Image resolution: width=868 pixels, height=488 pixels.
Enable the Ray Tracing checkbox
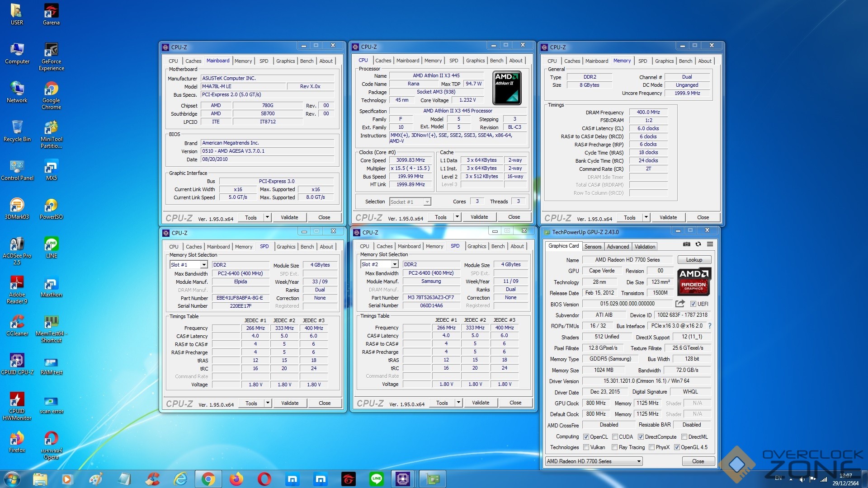tap(614, 447)
